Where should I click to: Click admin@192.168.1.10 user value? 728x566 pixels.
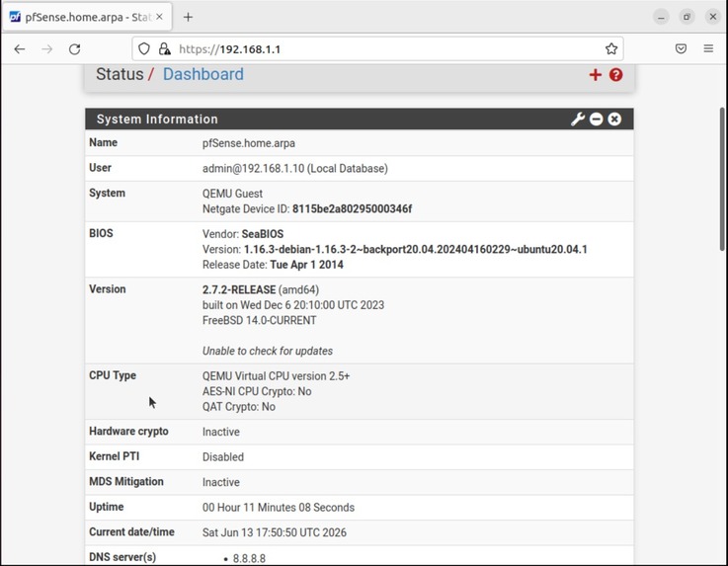pyautogui.click(x=294, y=168)
